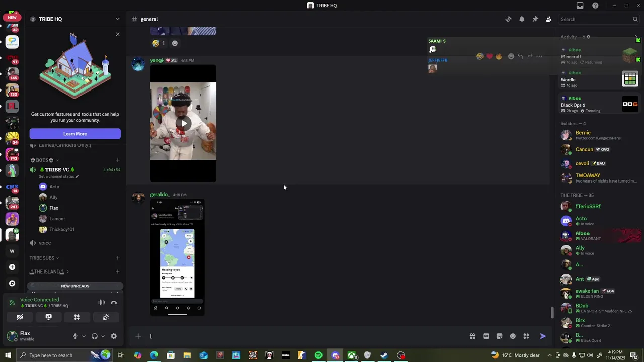Add fire reaction from hover toolbar
644x362 pixels.
pyautogui.click(x=499, y=56)
